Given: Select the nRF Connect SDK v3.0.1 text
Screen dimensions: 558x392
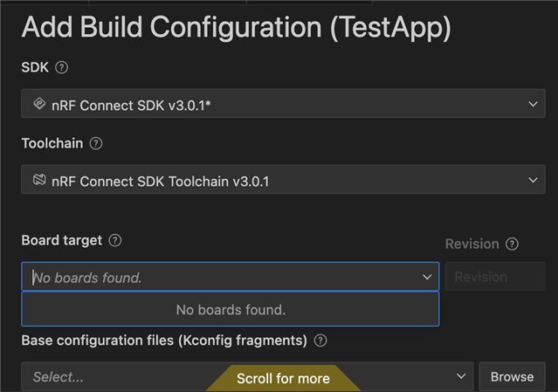Looking at the screenshot, I should 131,106.
